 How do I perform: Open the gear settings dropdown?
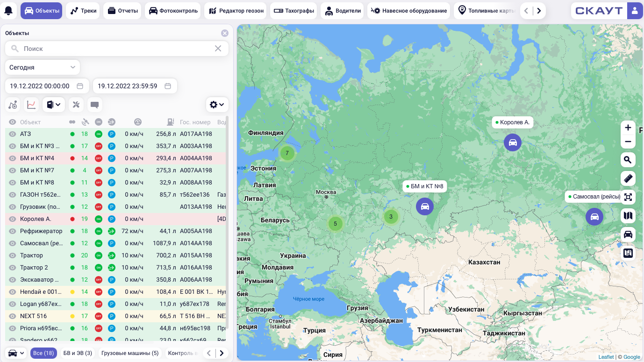pyautogui.click(x=217, y=105)
